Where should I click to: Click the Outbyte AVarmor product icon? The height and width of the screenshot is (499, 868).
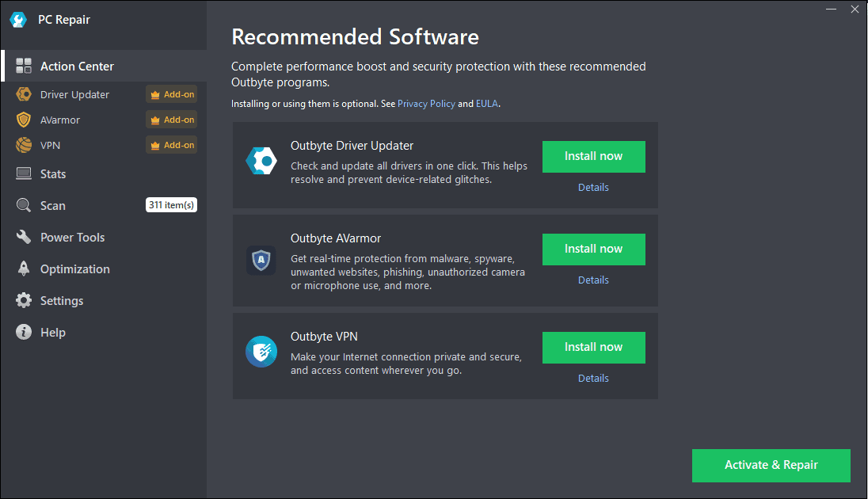261,261
